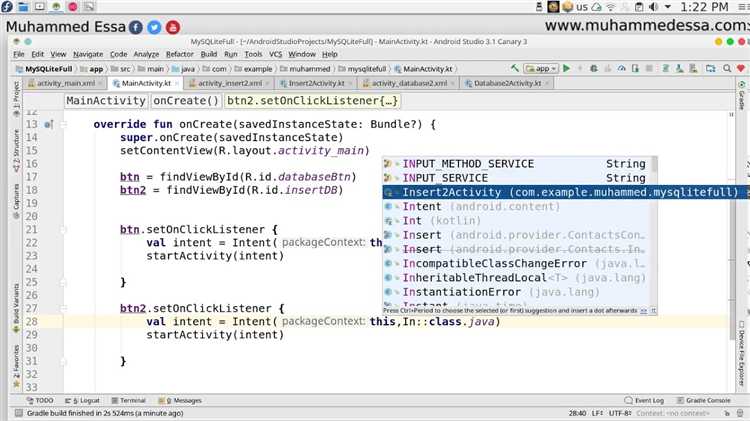This screenshot has height=421, width=750.
Task: Open the Logcat tool window
Action: (82, 400)
